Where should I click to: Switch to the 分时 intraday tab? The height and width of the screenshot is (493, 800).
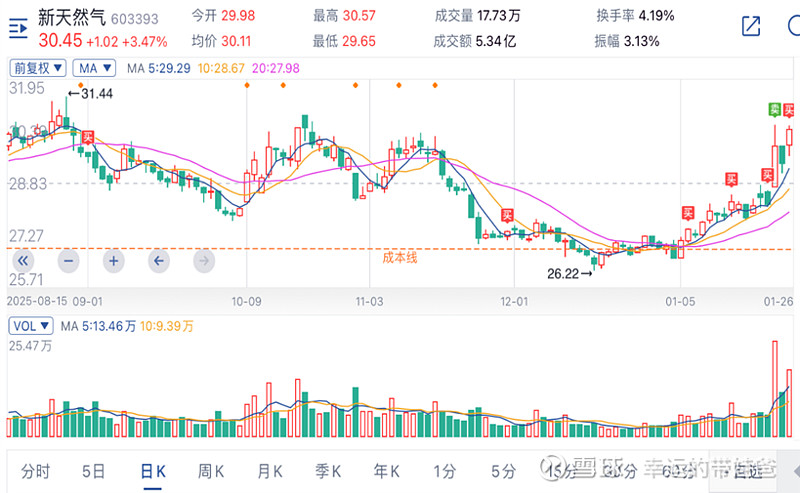click(x=34, y=471)
